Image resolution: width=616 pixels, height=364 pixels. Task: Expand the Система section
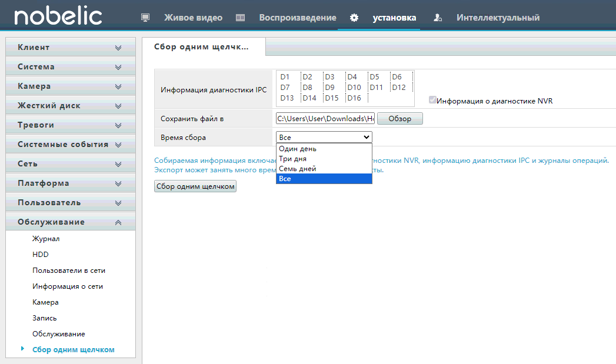pyautogui.click(x=71, y=67)
